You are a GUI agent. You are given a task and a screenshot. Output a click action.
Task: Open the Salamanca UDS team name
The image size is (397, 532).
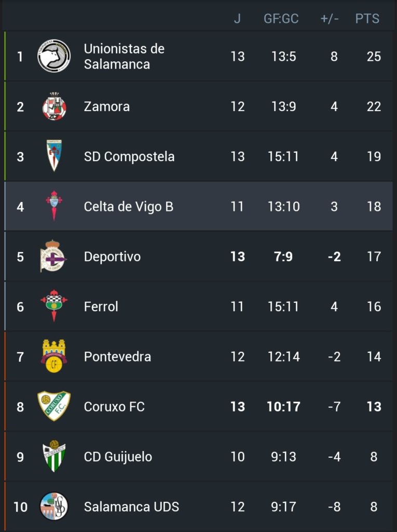131,507
